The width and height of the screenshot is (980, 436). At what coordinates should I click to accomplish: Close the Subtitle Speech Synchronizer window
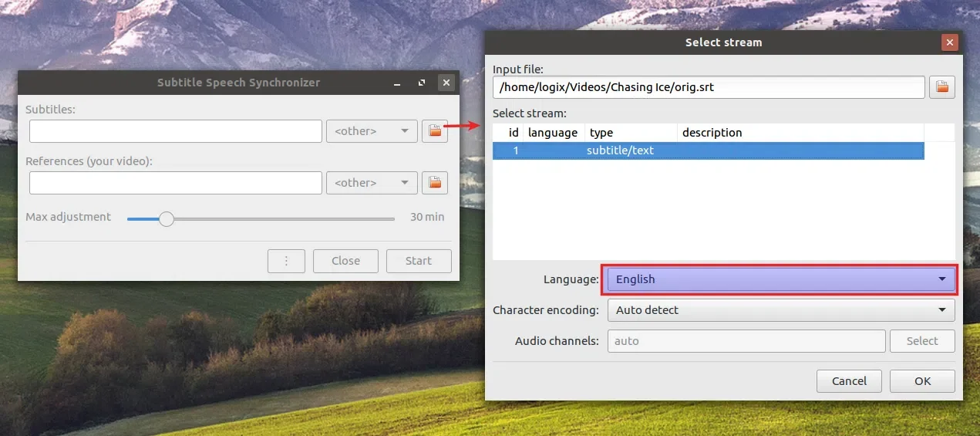(x=446, y=83)
